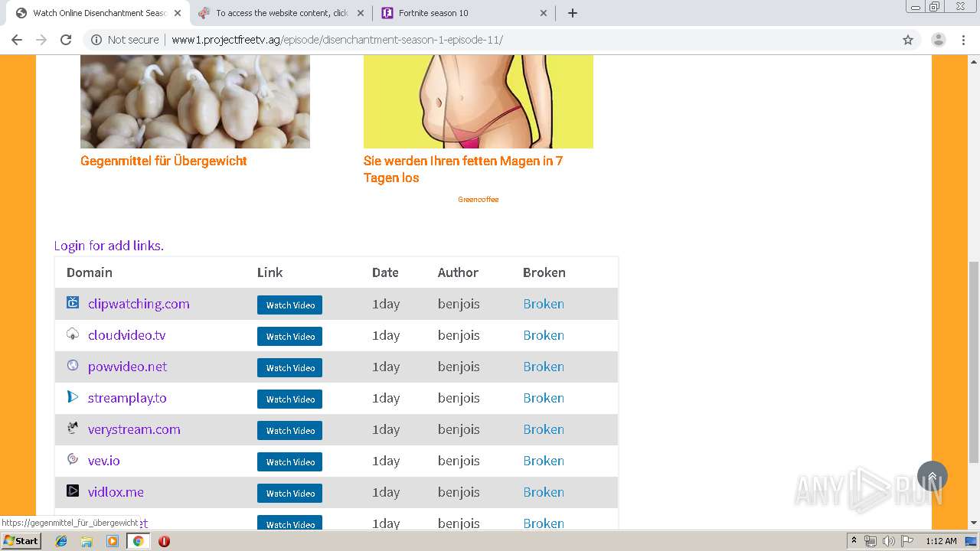Click the belly illustration ad thumbnail
Viewport: 980px width, 551px height.
click(479, 102)
